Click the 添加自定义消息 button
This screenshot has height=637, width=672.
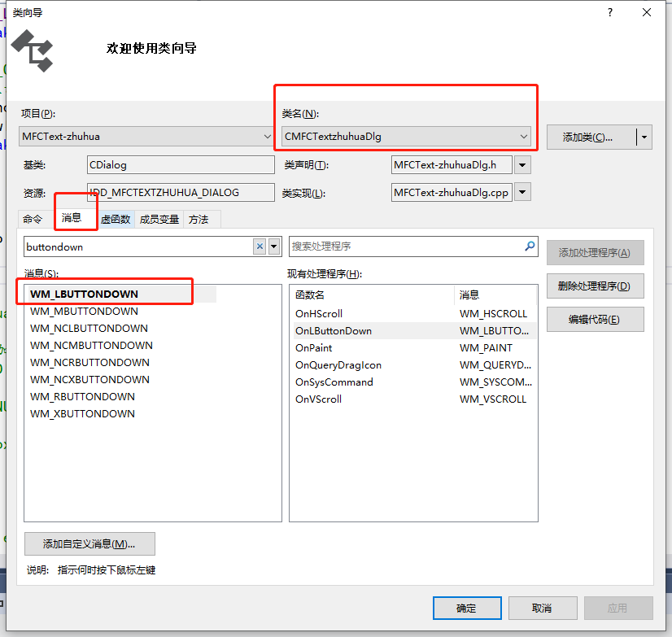[89, 543]
